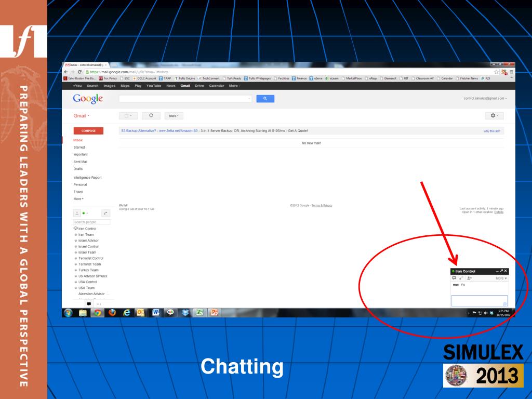
Task: Click the Iran Control chat message box
Action: tap(479, 301)
